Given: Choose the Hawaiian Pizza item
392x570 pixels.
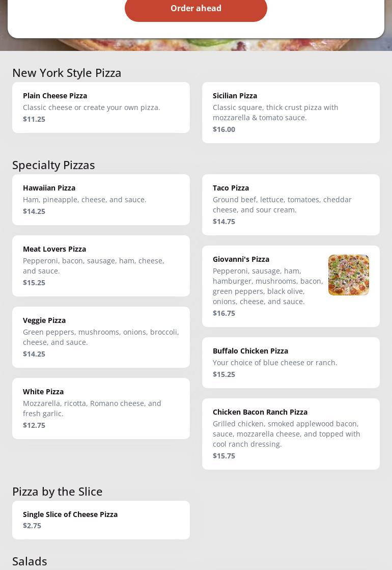Looking at the screenshot, I should [x=101, y=200].
